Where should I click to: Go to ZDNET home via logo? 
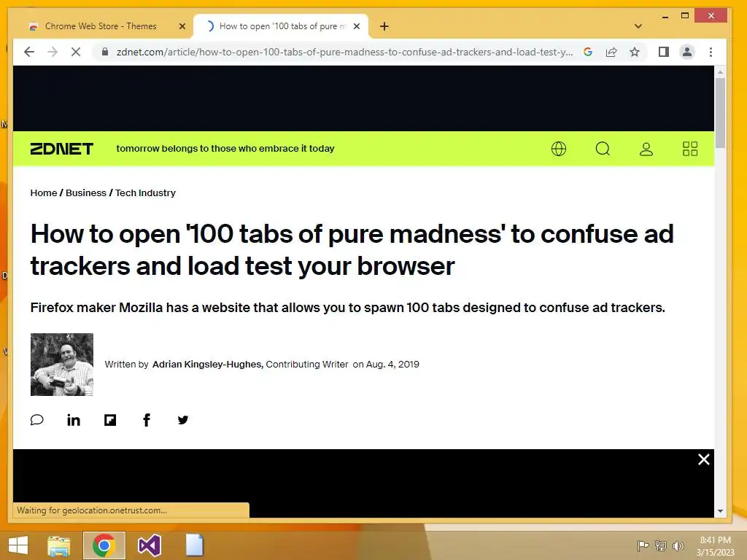(x=62, y=149)
